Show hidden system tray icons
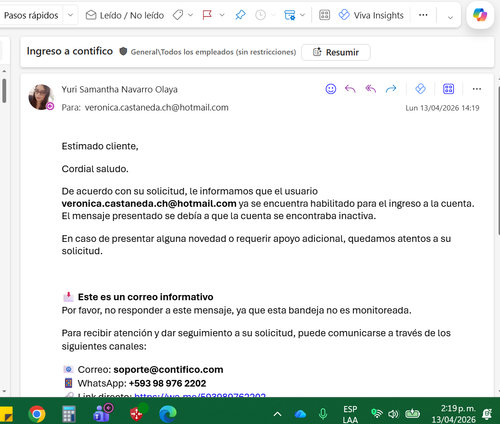The width and height of the screenshot is (500, 424). (277, 414)
